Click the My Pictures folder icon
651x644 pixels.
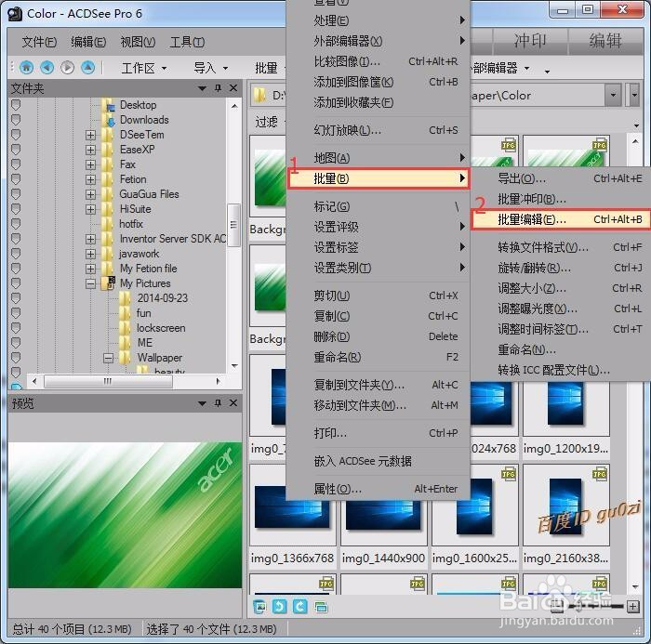[x=109, y=283]
